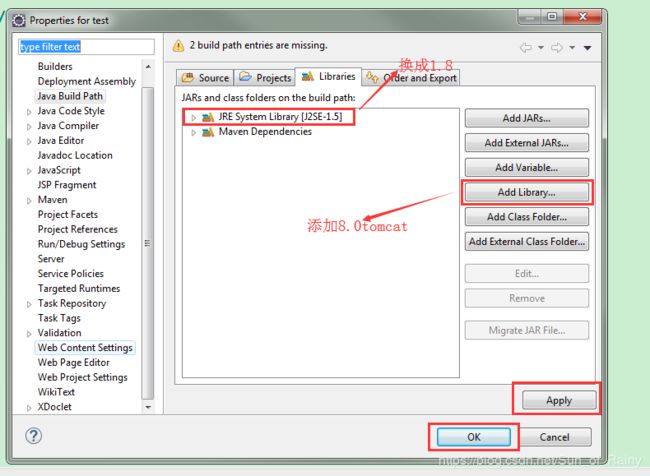650x476 pixels.
Task: Open the Order and Export tab
Action: 411,78
